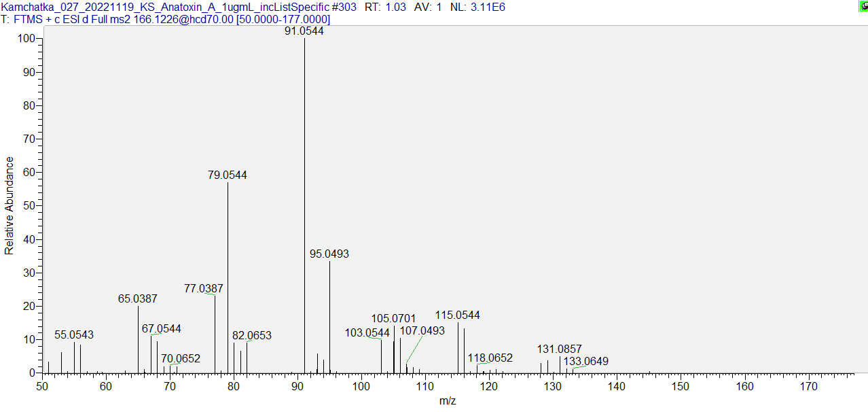The height and width of the screenshot is (412, 868).
Task: Click the green pin icon in top-right corner
Action: 863,5
